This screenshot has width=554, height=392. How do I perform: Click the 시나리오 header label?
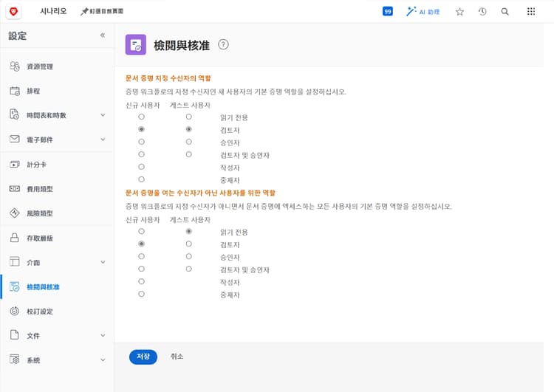click(53, 11)
